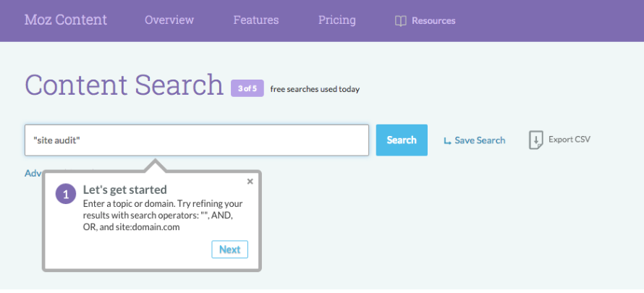Select the Export CSV text label

[x=569, y=139]
